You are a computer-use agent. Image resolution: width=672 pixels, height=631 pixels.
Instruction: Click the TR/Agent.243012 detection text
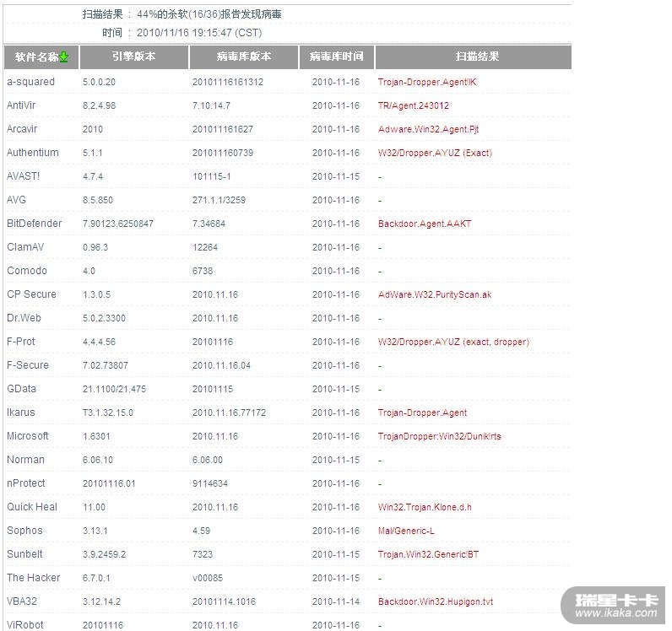click(x=413, y=105)
